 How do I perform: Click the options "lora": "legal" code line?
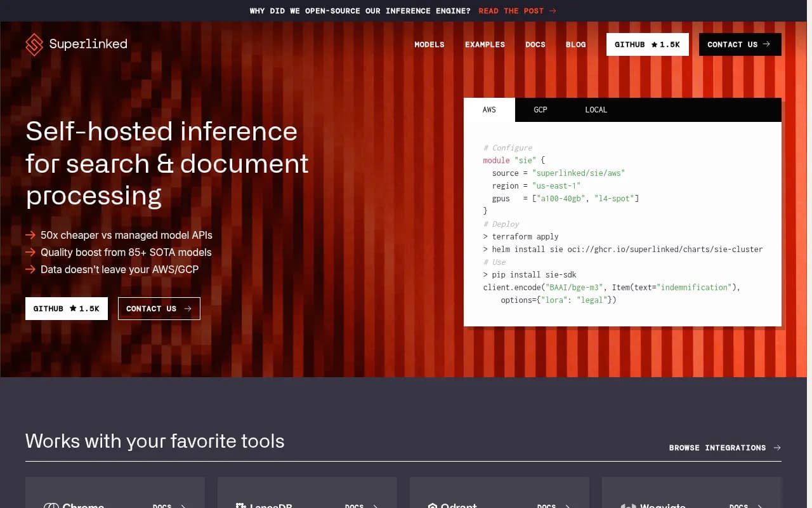(x=558, y=300)
